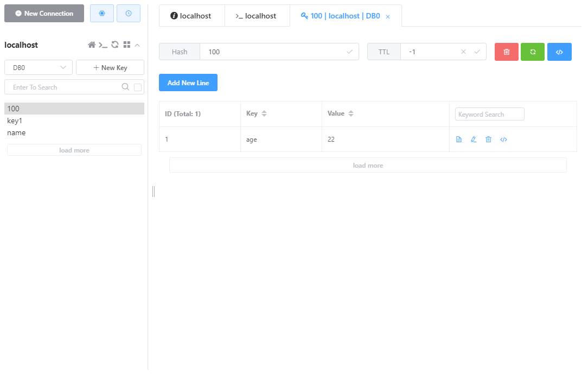
Task: Edit the age row pencil icon
Action: click(474, 140)
